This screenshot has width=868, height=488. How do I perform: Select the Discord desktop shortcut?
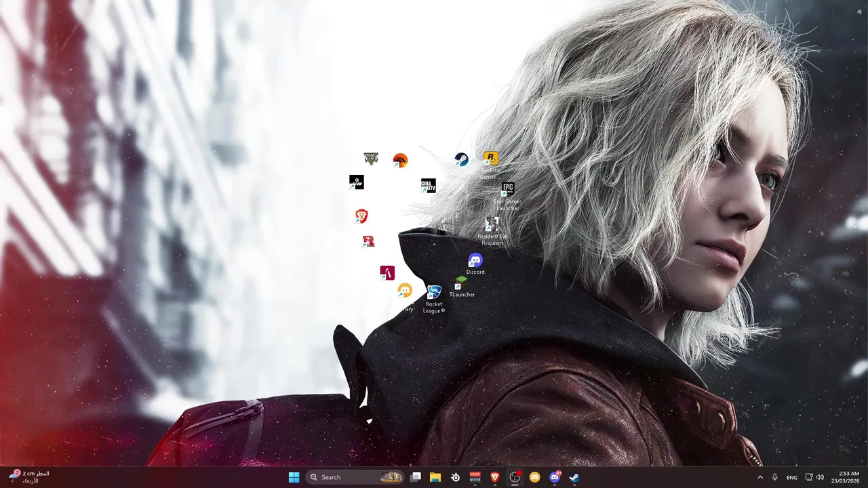click(475, 264)
